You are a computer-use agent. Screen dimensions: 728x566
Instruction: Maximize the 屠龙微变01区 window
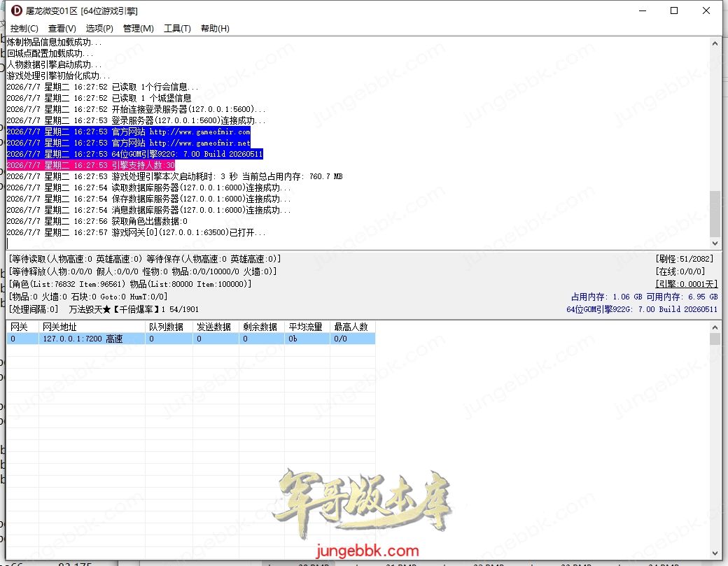pyautogui.click(x=674, y=10)
